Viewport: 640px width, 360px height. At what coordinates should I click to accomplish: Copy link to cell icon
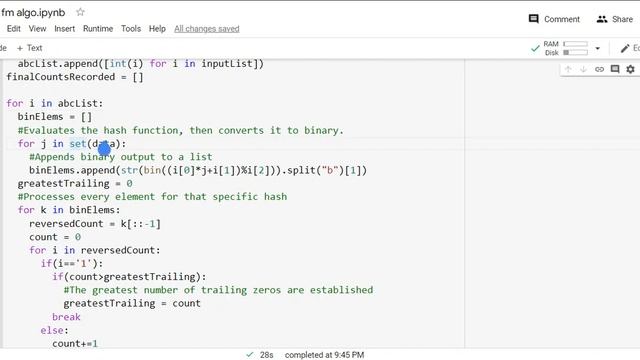tap(599, 69)
